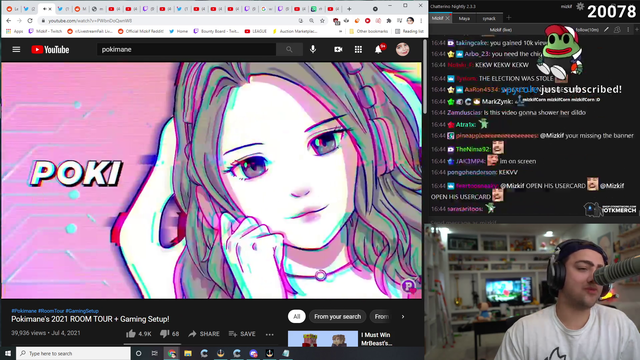This screenshot has width=640, height=360.
Task: Reload the page in Chrome
Action: click(x=30, y=20)
